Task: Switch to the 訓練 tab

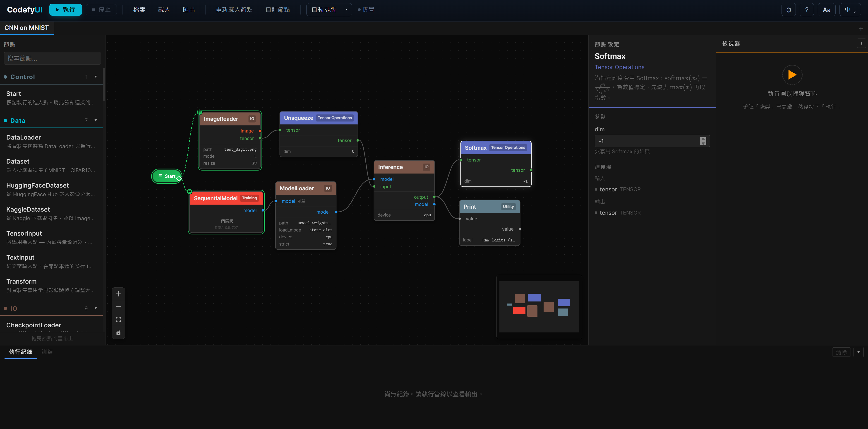Action: [x=47, y=352]
